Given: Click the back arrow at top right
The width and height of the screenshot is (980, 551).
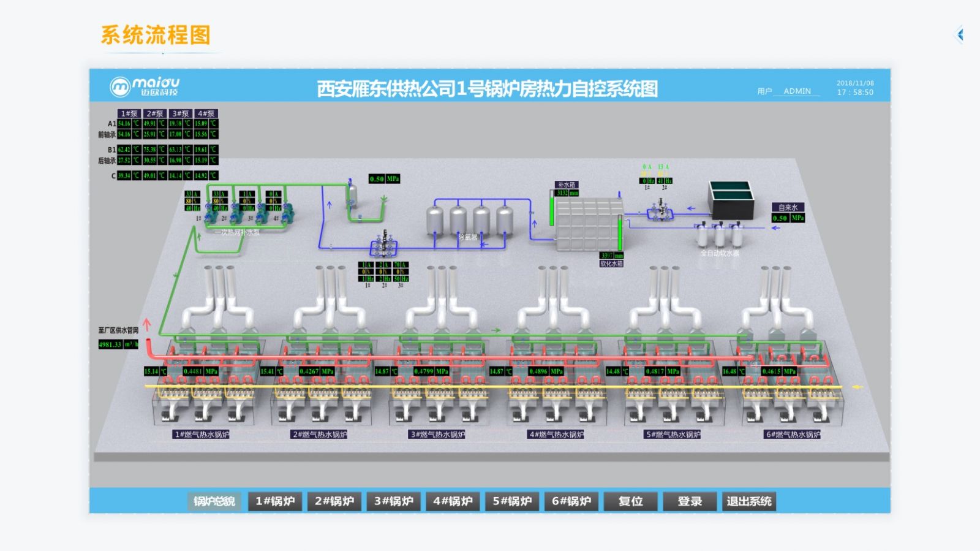Looking at the screenshot, I should (x=960, y=34).
